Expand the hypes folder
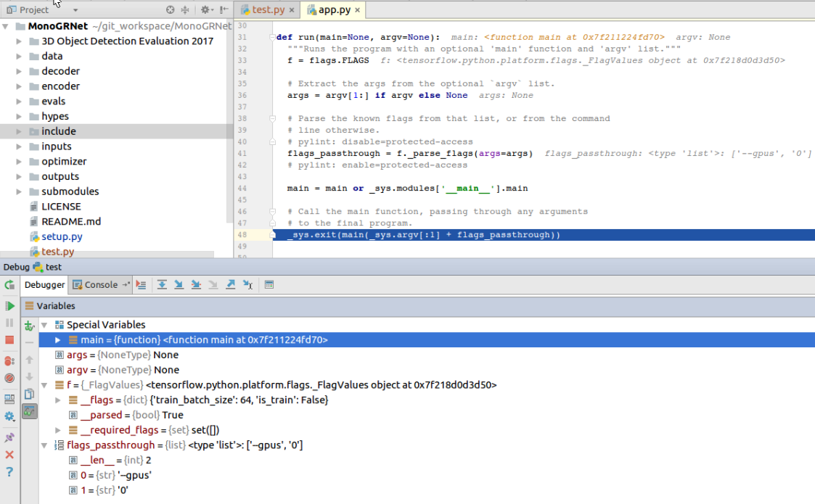Viewport: 815px width, 504px height. point(19,116)
